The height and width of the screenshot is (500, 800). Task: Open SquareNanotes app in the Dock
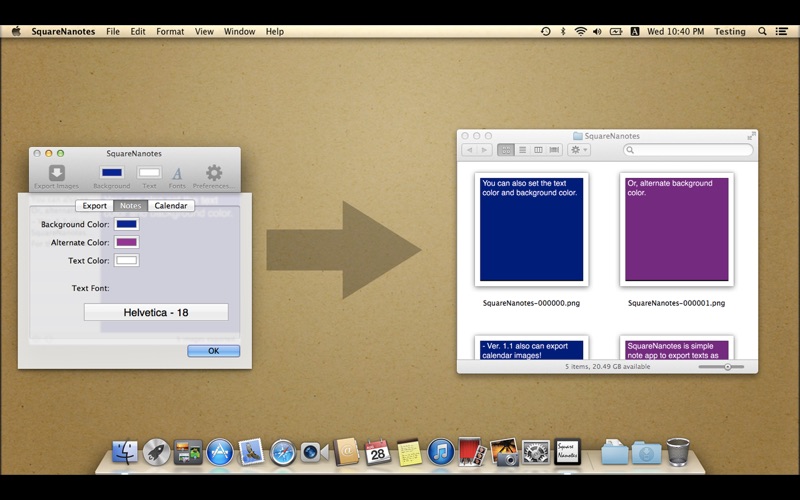coord(567,452)
